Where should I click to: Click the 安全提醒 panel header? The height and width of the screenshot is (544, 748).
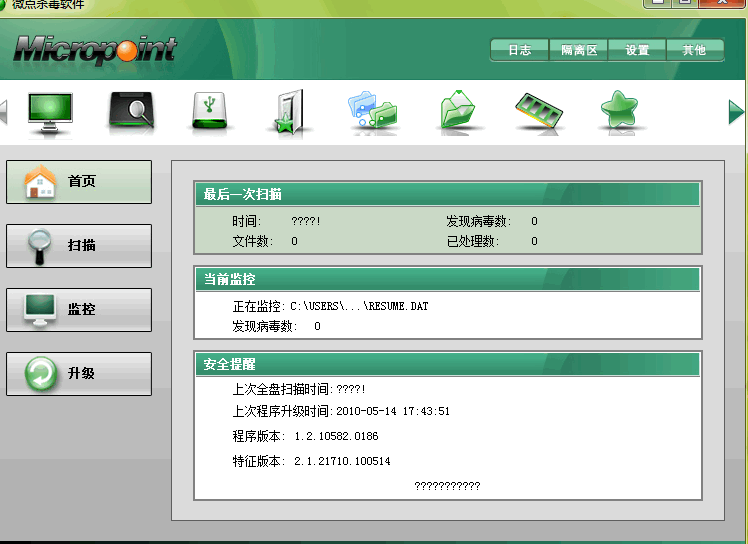click(x=447, y=364)
